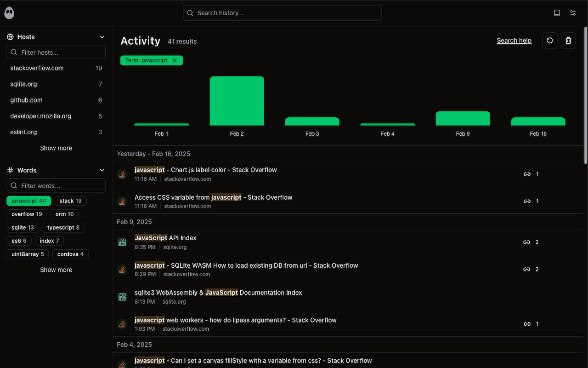588x368 pixels.
Task: Click the vertical scrollbar thumb
Action: [x=586, y=95]
